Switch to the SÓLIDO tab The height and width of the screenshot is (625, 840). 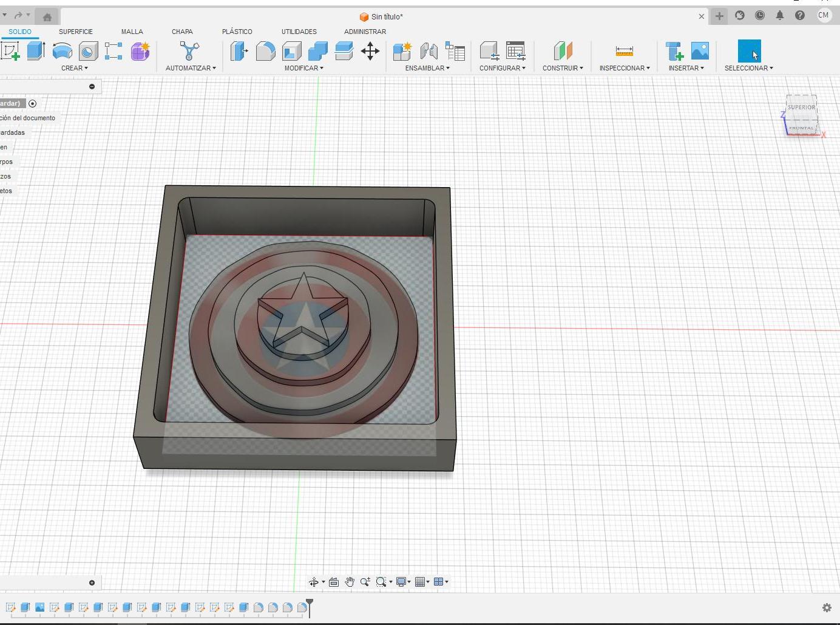click(20, 32)
